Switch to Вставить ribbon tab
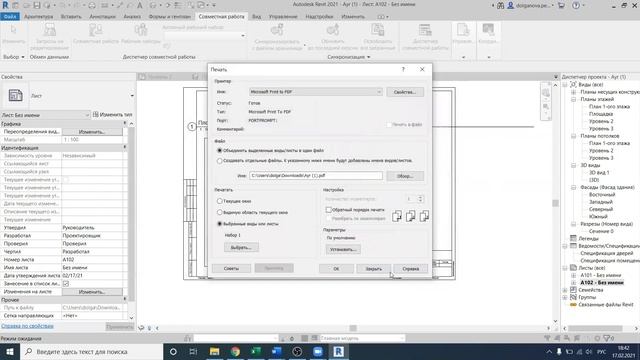Image resolution: width=640 pixels, height=360 pixels. point(71,17)
